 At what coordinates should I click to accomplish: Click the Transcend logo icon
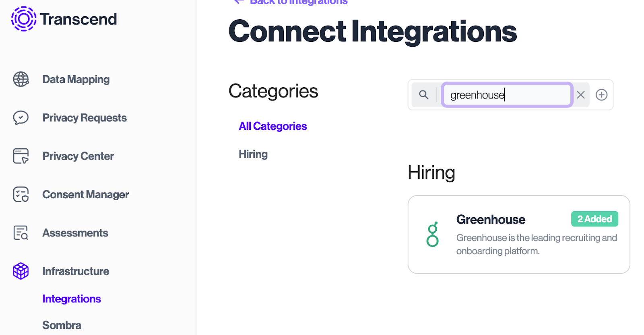24,19
